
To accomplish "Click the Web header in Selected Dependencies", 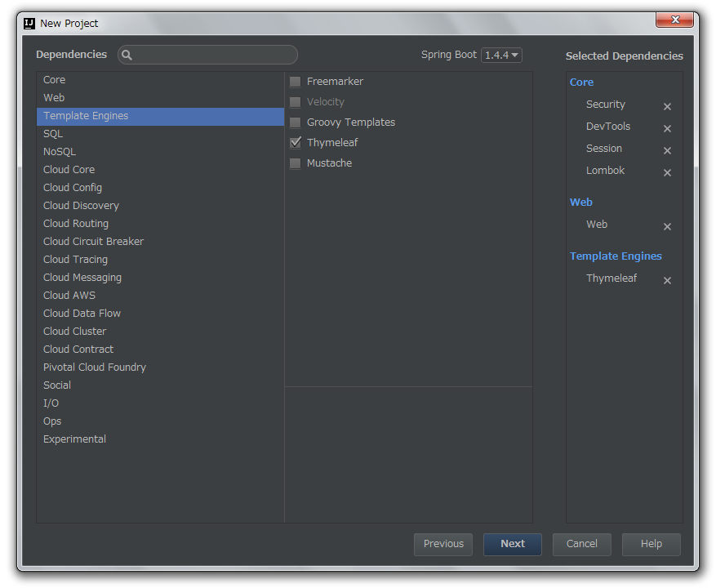I will tap(580, 202).
